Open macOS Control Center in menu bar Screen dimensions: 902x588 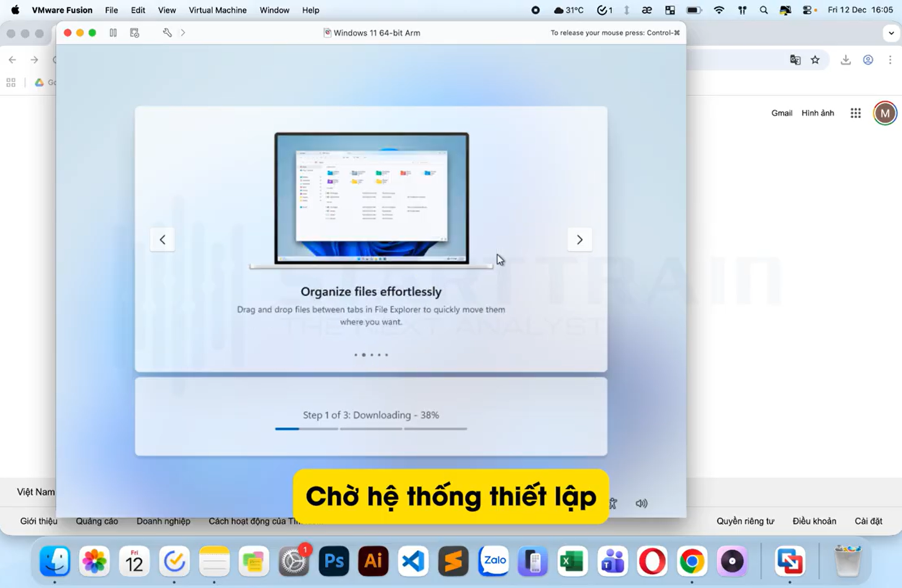(x=808, y=10)
